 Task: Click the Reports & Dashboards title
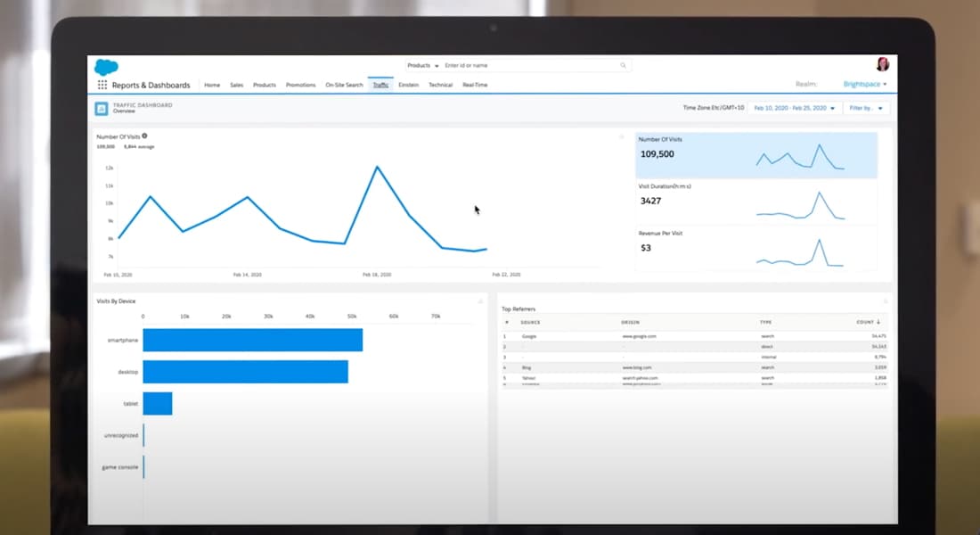[x=150, y=85]
